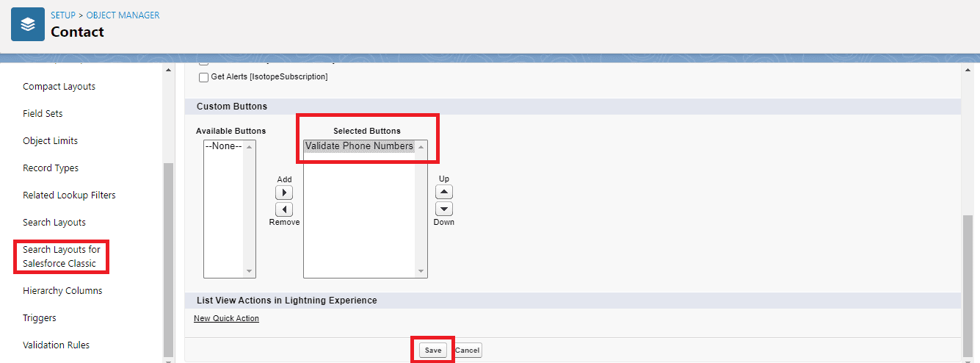This screenshot has height=363, width=980.
Task: Open Search Layouts for Salesforce Classic
Action: pos(62,256)
